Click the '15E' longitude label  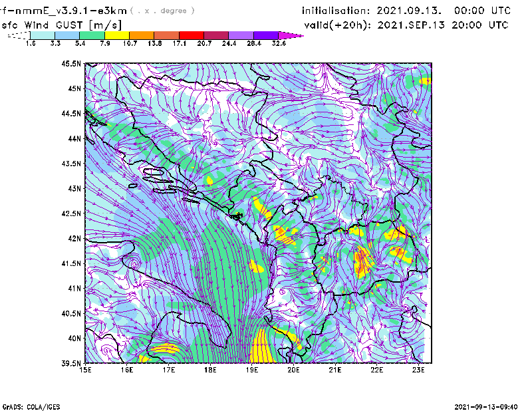pyautogui.click(x=85, y=370)
